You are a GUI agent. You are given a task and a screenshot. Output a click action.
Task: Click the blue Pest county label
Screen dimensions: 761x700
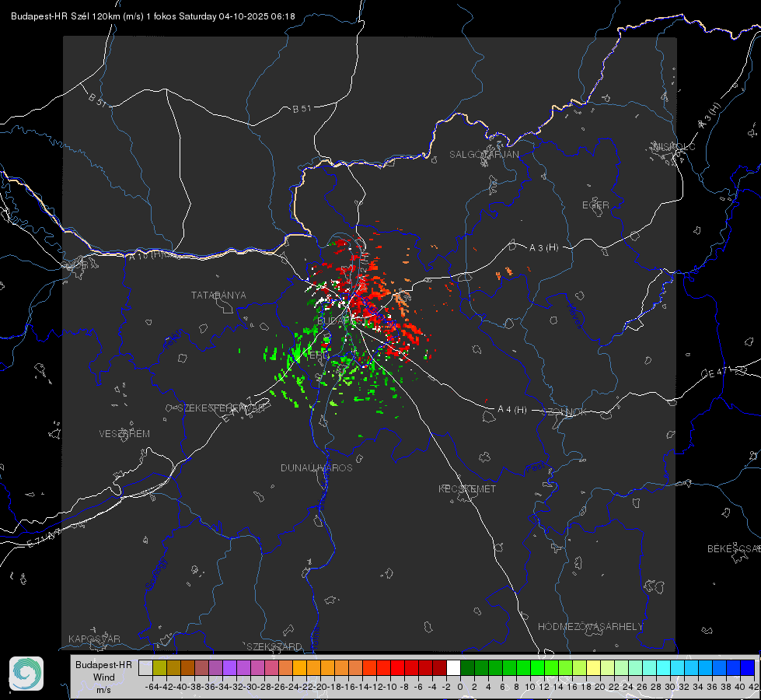coord(536,467)
